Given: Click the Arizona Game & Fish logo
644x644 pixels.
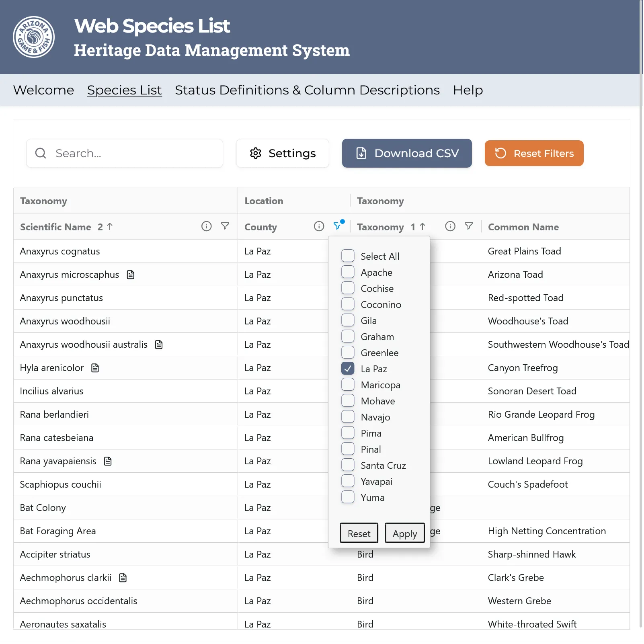Looking at the screenshot, I should click(x=34, y=37).
